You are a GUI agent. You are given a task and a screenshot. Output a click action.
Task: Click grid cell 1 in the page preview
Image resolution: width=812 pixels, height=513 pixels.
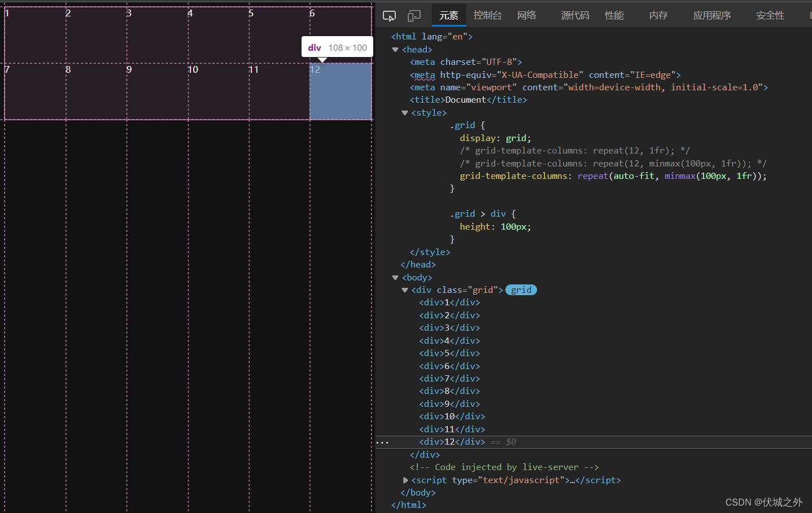tap(35, 35)
